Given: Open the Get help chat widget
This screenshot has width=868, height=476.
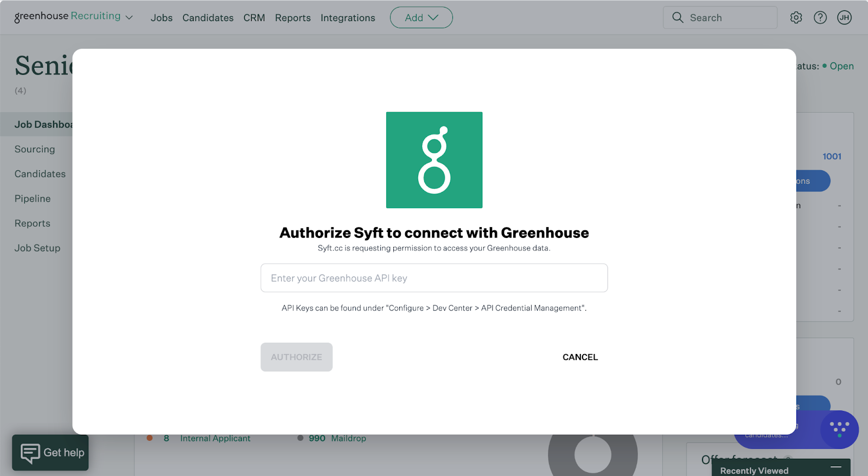Looking at the screenshot, I should tap(50, 453).
